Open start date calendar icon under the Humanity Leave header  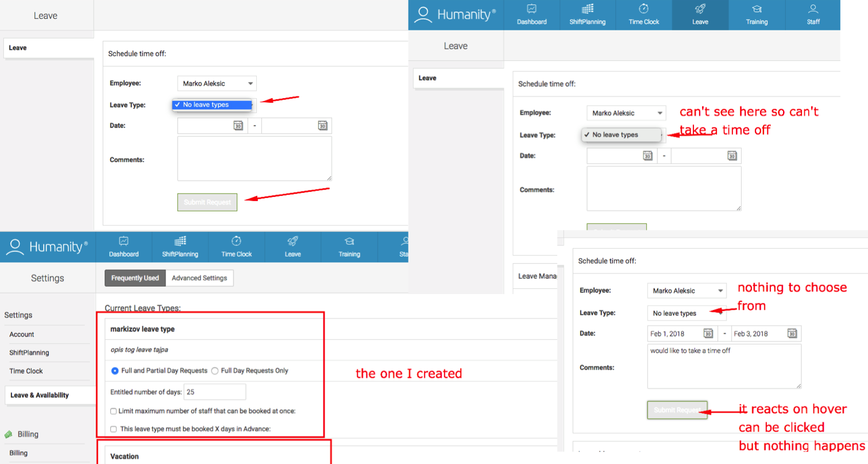(648, 156)
